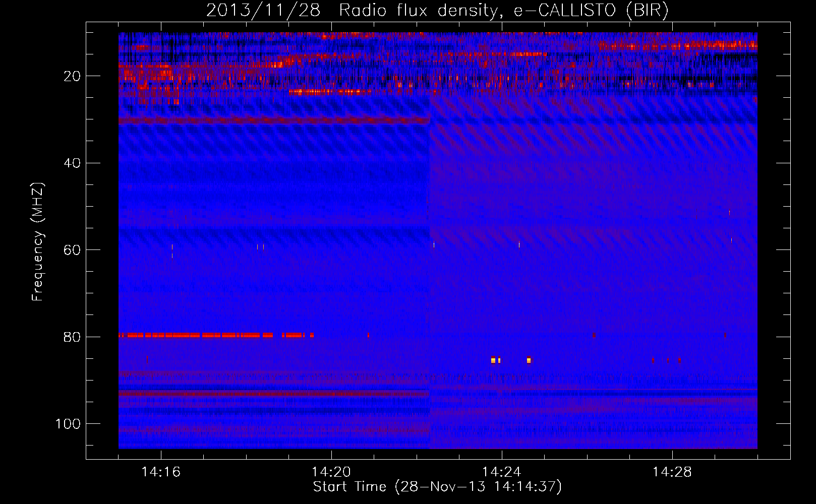Click the 80 frequency tick label
Screen dimensions: 816x504
pos(72,337)
